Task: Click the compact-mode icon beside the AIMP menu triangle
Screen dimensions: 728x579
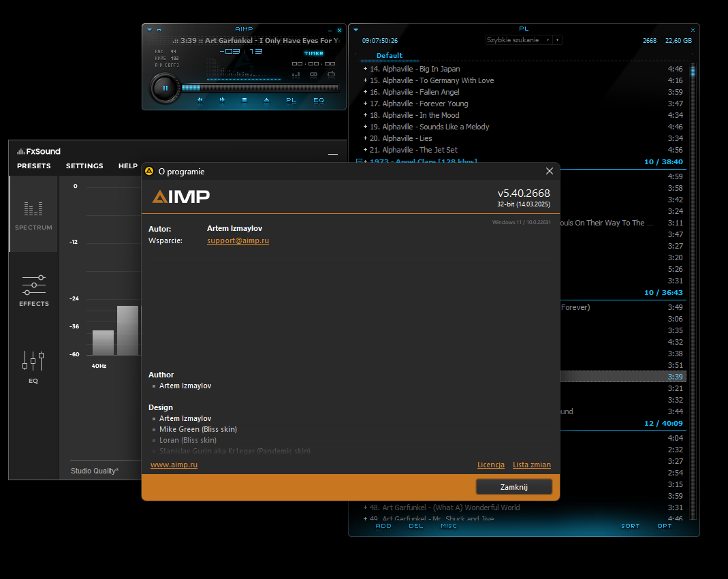Action: [x=159, y=30]
